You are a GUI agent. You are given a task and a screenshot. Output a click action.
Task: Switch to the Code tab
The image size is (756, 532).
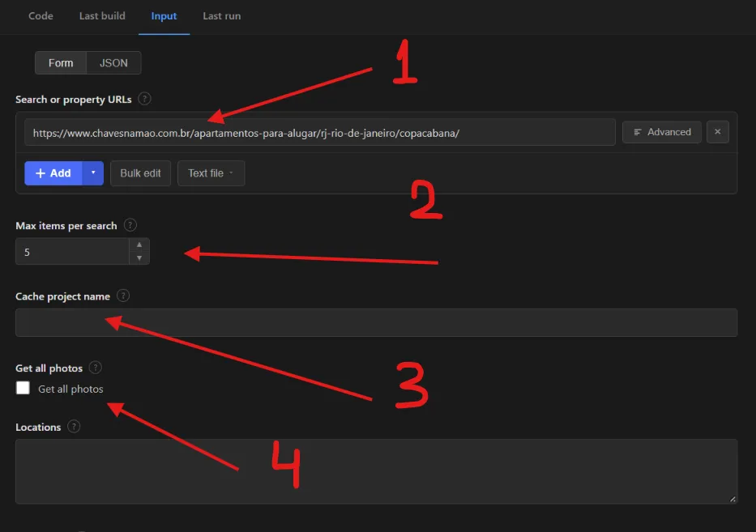click(x=41, y=16)
